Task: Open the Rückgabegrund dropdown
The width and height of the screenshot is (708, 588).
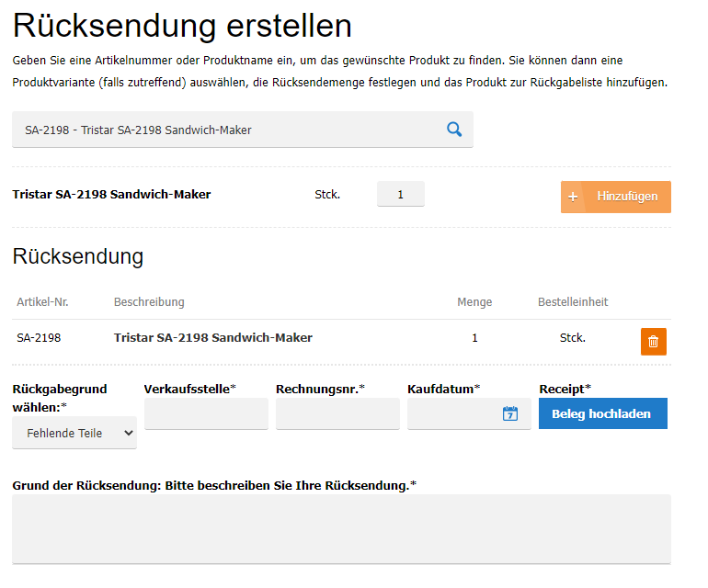Action: point(74,433)
